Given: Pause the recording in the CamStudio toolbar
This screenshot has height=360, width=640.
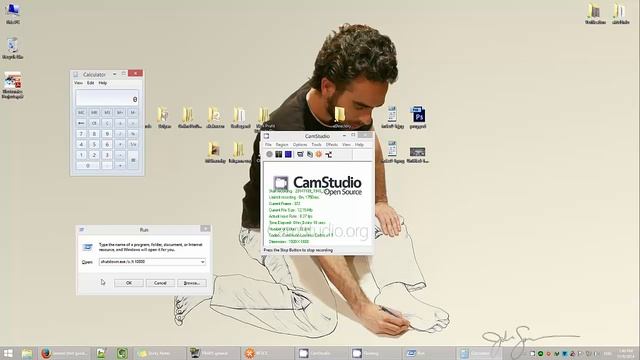Looking at the screenshot, I should [279, 154].
